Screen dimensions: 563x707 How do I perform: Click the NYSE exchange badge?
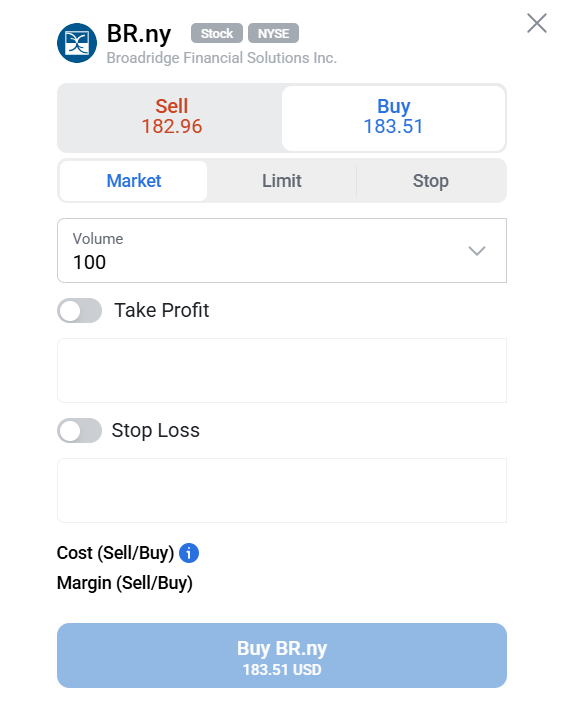[x=273, y=33]
